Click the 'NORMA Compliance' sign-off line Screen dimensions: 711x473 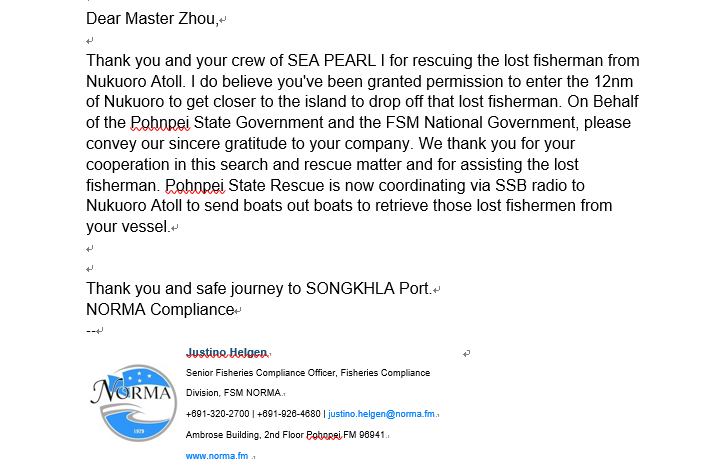159,310
